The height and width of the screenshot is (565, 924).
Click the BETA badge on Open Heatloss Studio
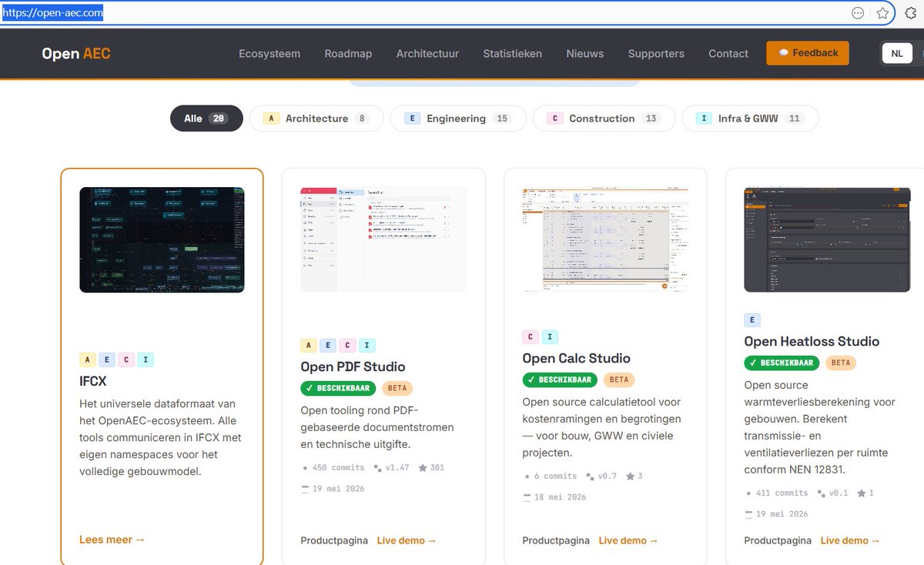841,363
